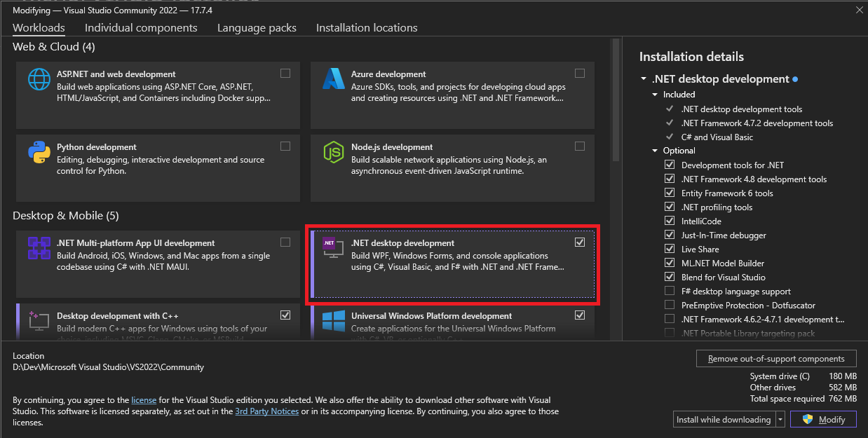Click the Universal Windows Platform logo icon
The width and height of the screenshot is (868, 438).
pyautogui.click(x=333, y=321)
